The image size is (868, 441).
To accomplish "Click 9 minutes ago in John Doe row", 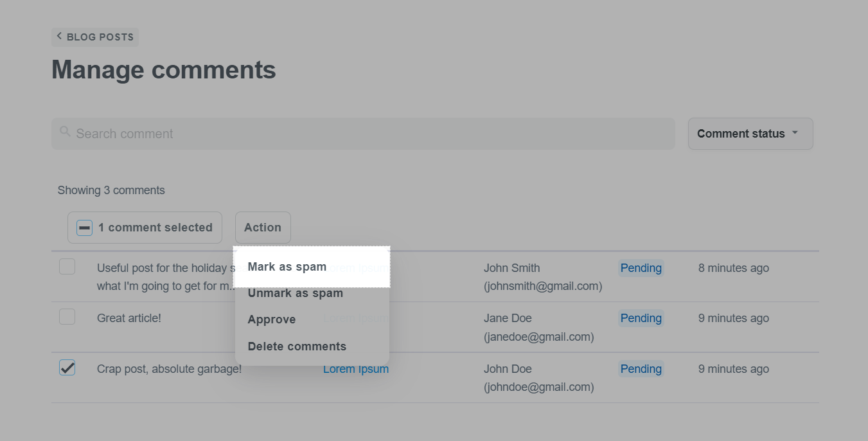I will pyautogui.click(x=734, y=369).
